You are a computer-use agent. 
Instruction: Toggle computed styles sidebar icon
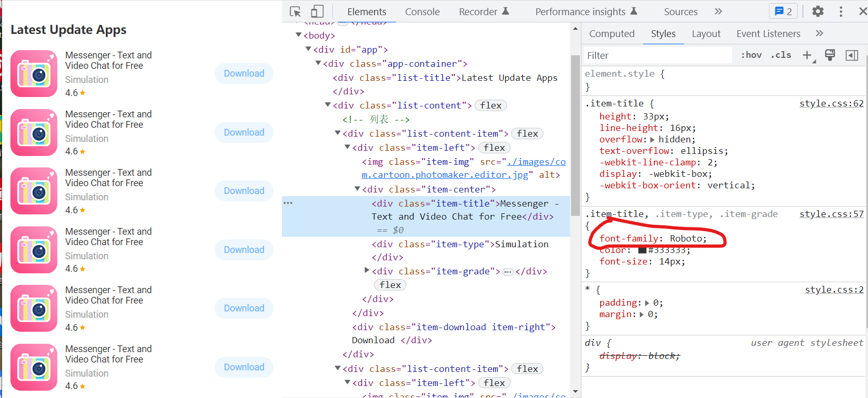pyautogui.click(x=852, y=55)
